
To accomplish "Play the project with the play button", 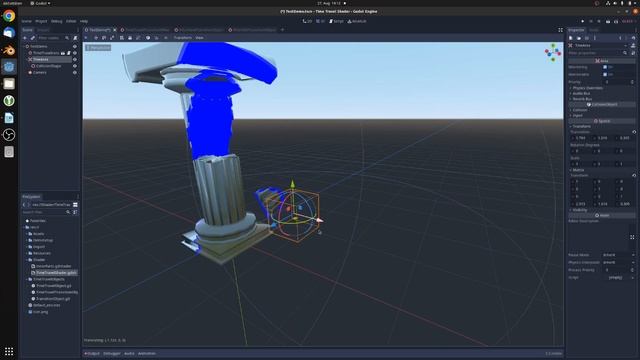I will click(582, 21).
